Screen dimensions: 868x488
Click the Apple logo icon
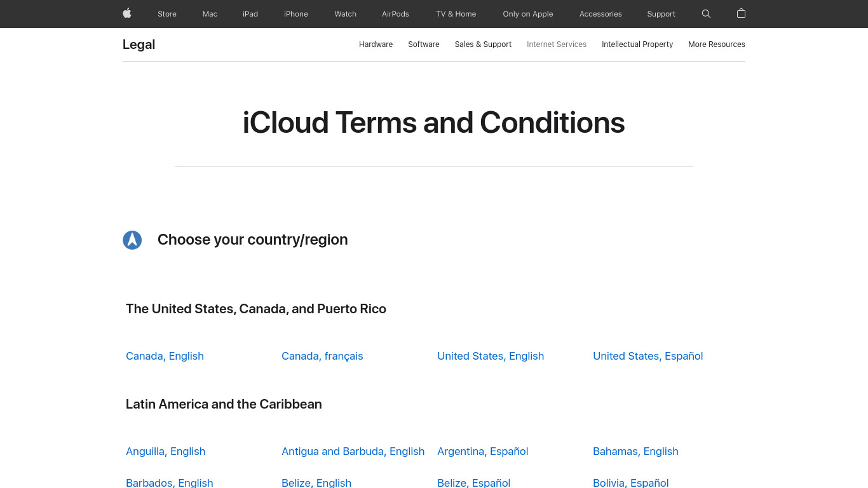(x=127, y=13)
